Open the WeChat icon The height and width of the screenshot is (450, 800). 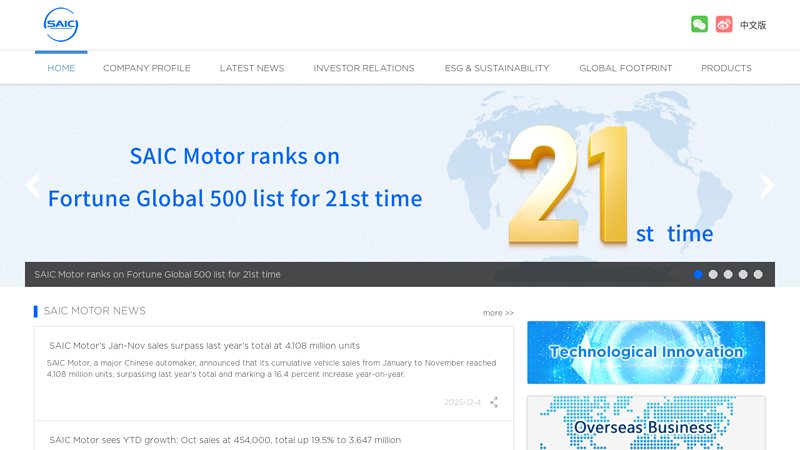click(x=699, y=24)
